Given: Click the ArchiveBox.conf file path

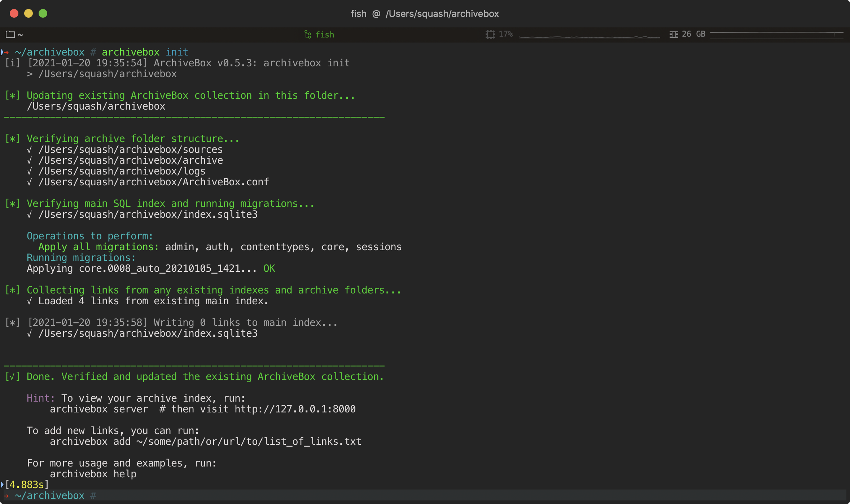Looking at the screenshot, I should coord(154,182).
